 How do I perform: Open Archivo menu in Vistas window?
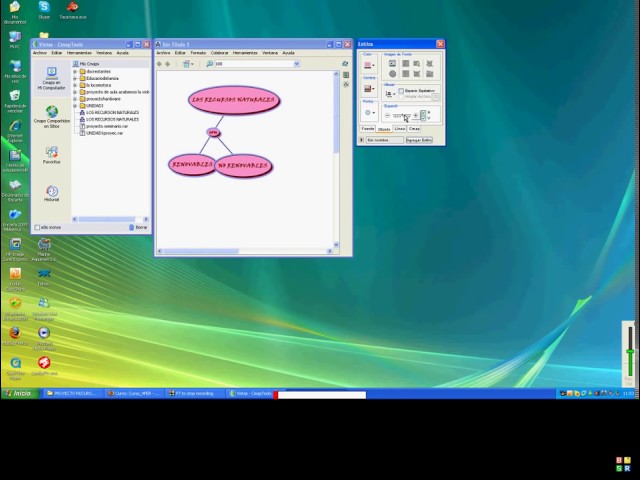tap(40, 53)
